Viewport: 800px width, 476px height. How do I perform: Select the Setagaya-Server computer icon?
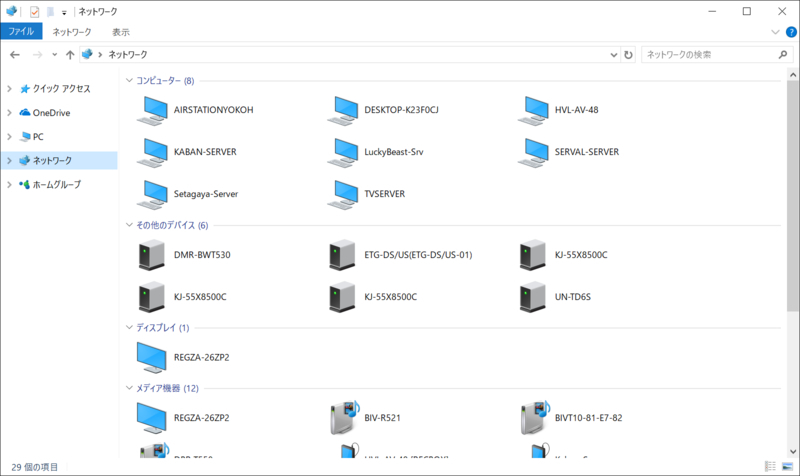[x=152, y=194]
